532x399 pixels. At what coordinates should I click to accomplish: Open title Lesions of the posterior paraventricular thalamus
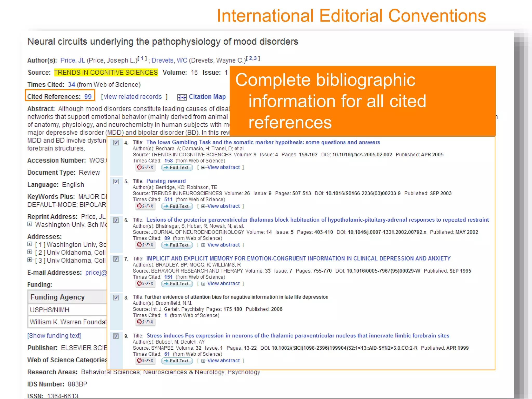[317, 220]
